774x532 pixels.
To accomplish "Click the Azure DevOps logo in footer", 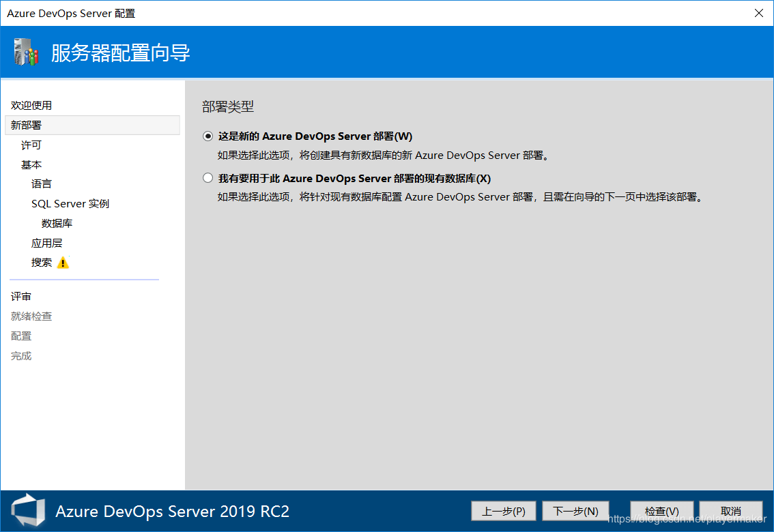I will pyautogui.click(x=28, y=510).
